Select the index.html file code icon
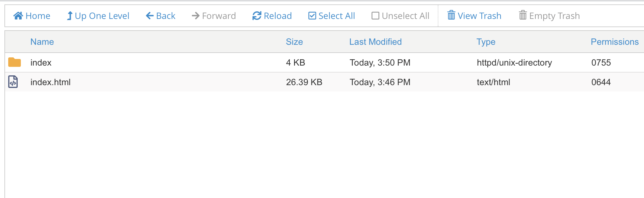The image size is (644, 198). click(13, 82)
